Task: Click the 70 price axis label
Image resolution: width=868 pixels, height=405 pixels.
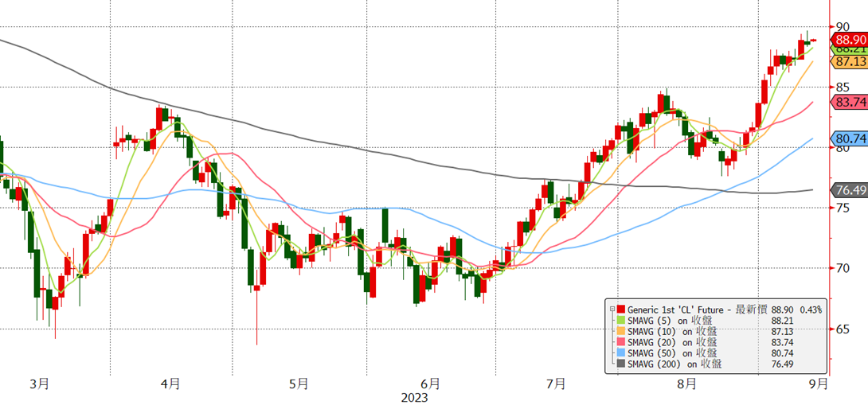Action: (x=843, y=268)
